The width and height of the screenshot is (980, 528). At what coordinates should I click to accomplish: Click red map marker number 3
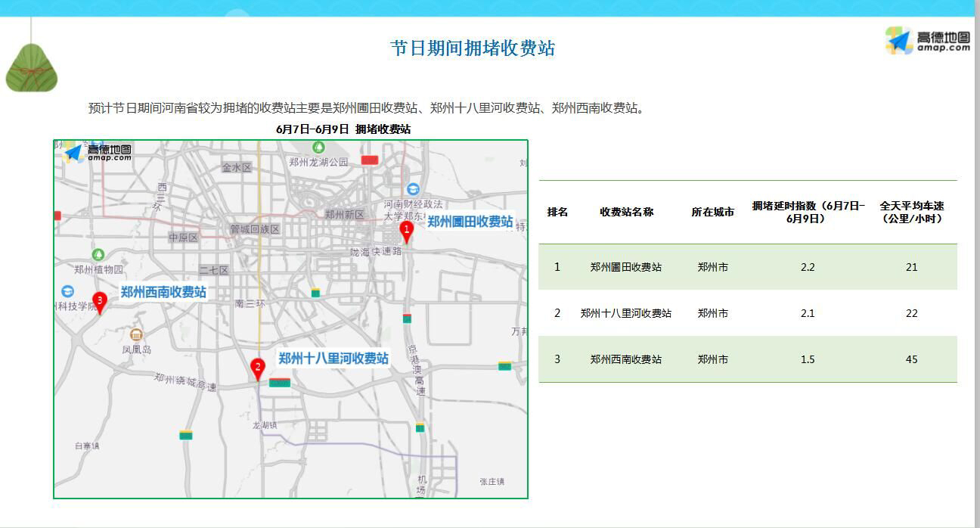99,302
